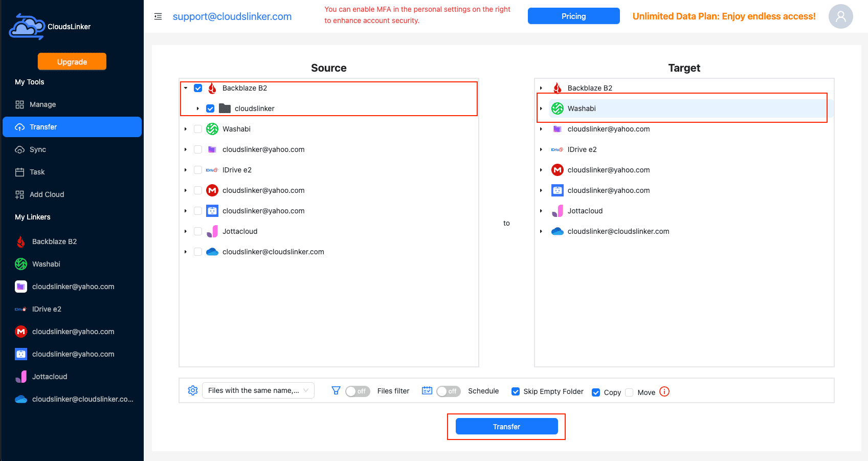The height and width of the screenshot is (461, 868).
Task: Open transfer settings gear icon
Action: (x=193, y=390)
